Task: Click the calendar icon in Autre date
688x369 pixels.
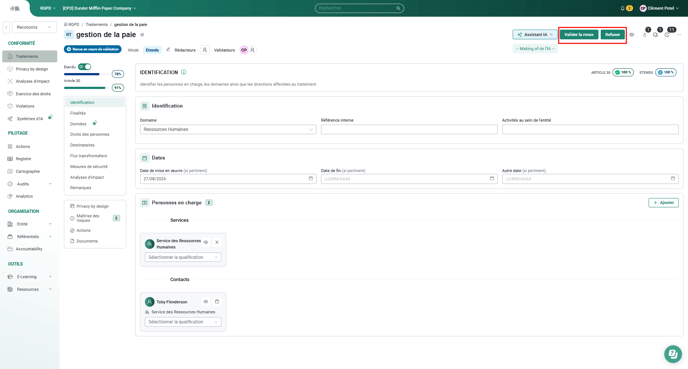Action: pyautogui.click(x=673, y=179)
